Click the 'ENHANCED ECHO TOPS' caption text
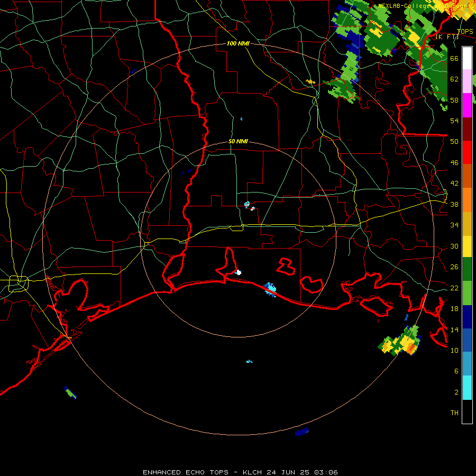The height and width of the screenshot is (476, 476). pyautogui.click(x=186, y=472)
